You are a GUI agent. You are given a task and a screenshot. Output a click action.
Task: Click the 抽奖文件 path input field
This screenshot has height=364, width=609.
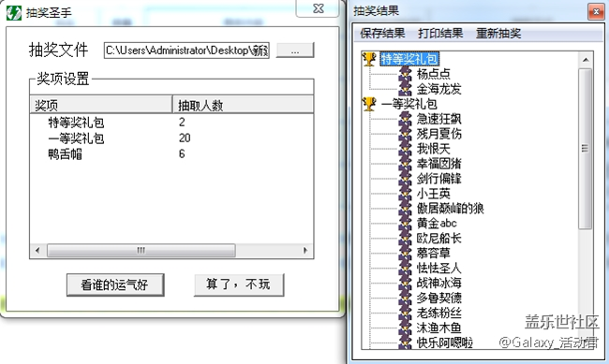coord(186,51)
